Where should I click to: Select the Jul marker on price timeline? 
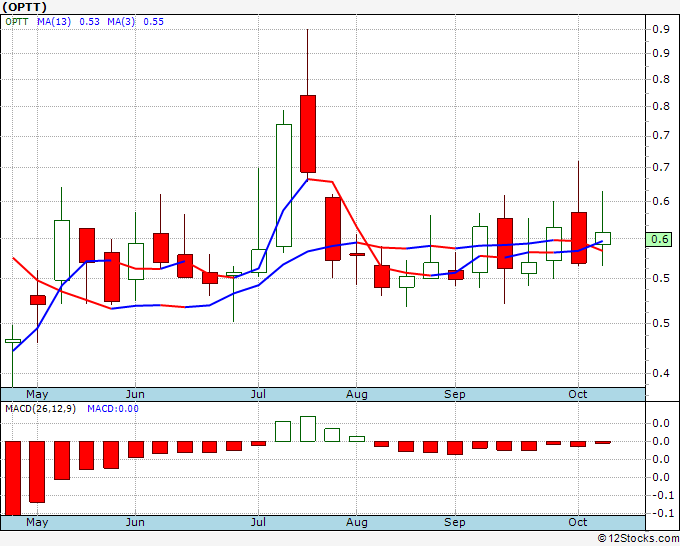click(258, 394)
